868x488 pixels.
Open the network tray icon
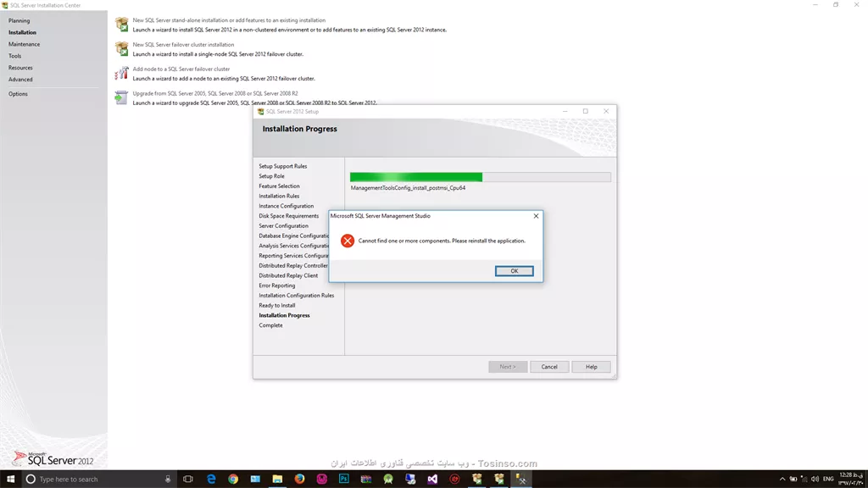pos(804,480)
